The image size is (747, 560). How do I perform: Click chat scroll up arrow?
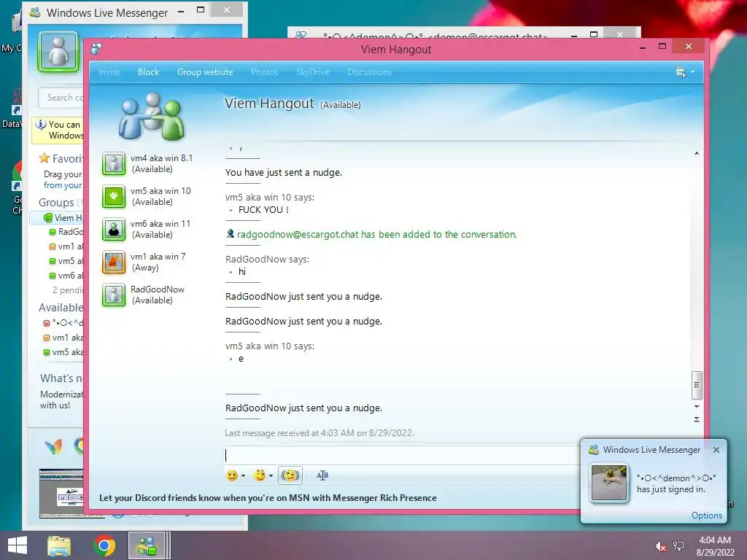click(x=697, y=153)
